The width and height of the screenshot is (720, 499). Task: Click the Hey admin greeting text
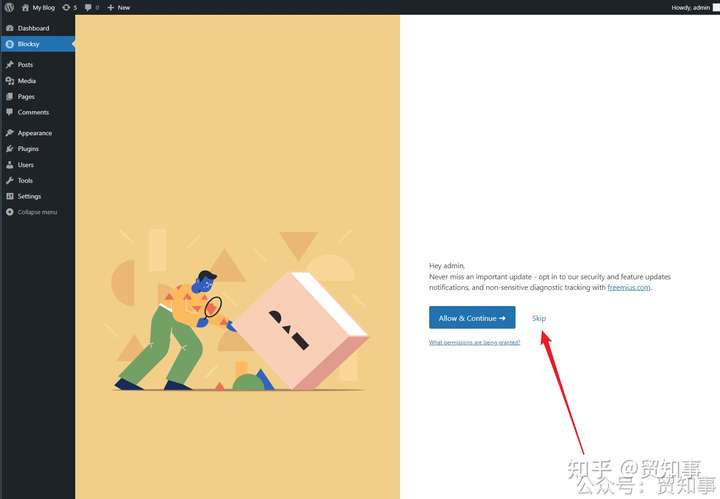tap(447, 265)
